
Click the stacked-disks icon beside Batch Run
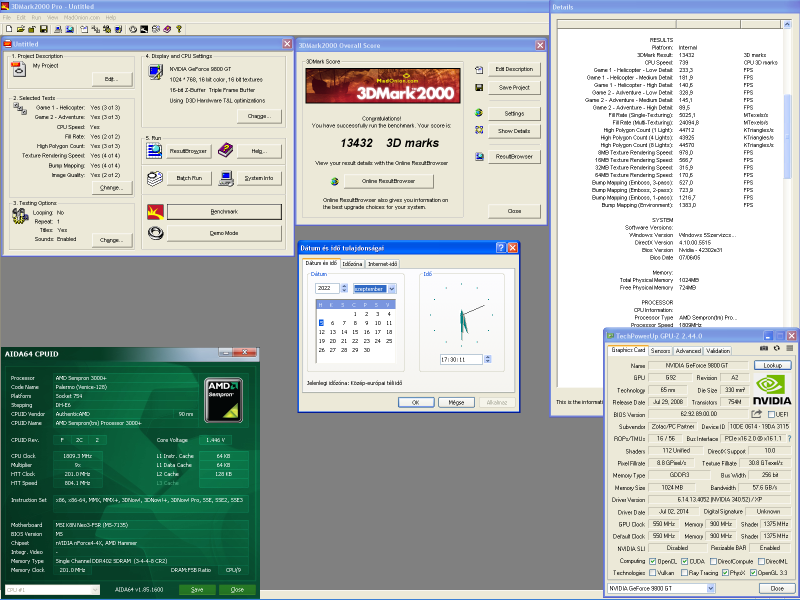pyautogui.click(x=155, y=178)
